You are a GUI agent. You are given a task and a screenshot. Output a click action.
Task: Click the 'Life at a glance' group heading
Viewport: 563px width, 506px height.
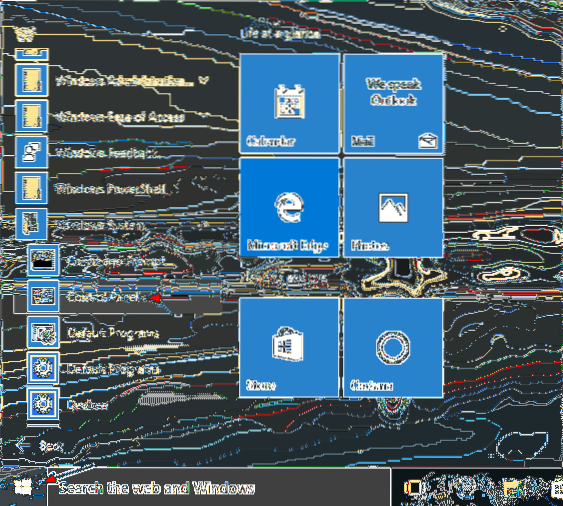tap(280, 33)
